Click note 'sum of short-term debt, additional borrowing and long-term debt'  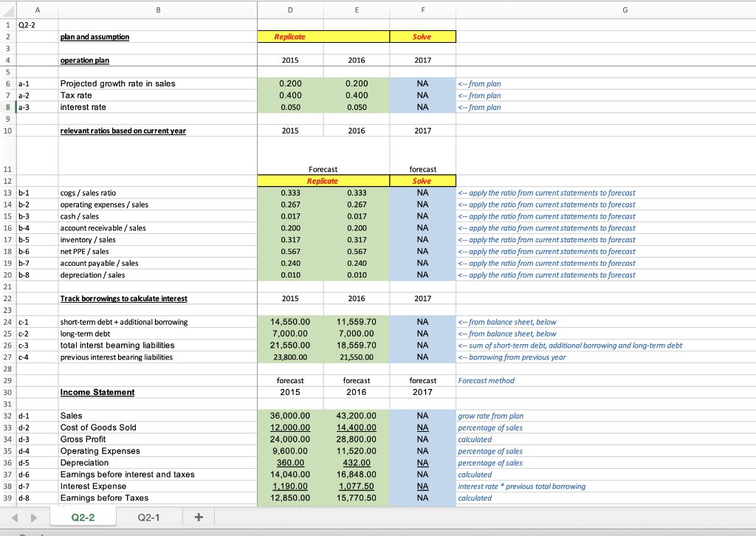pyautogui.click(x=570, y=346)
